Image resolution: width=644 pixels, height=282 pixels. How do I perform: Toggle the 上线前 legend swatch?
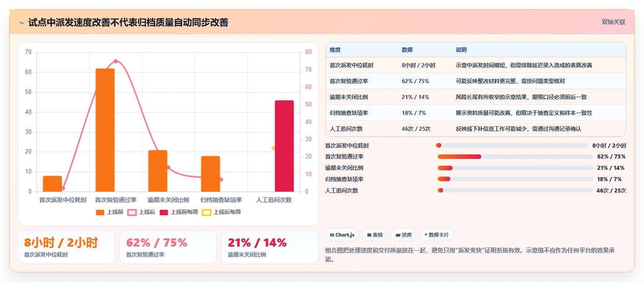coord(100,212)
